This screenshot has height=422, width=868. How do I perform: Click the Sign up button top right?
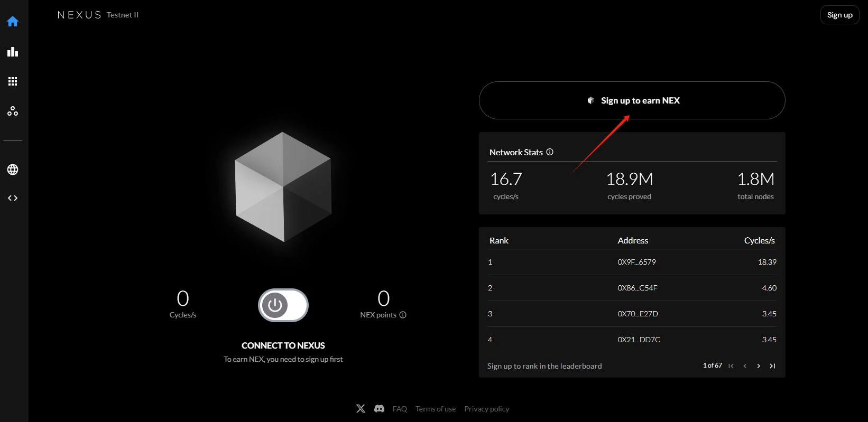839,15
